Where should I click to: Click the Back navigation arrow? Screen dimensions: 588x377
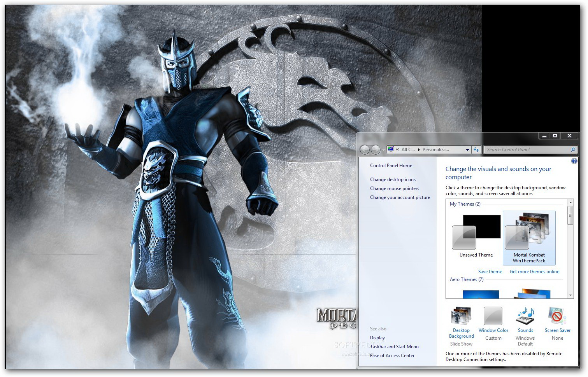[365, 150]
